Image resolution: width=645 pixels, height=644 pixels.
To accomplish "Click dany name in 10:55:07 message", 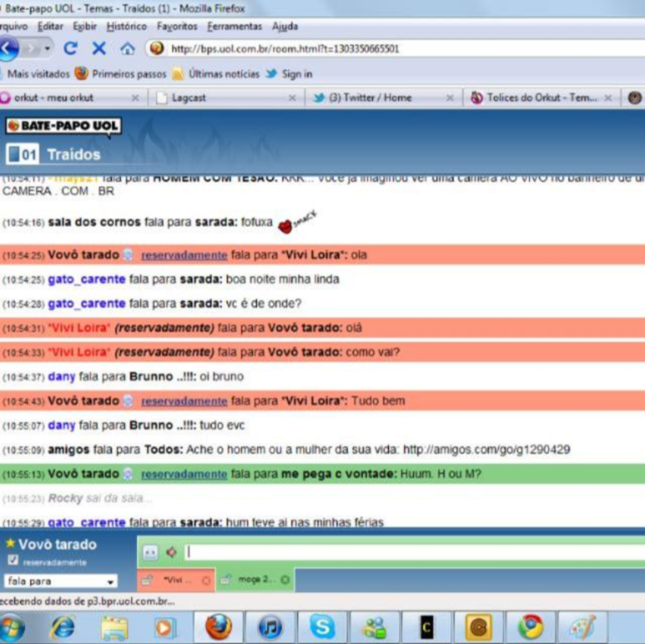I will pos(61,425).
